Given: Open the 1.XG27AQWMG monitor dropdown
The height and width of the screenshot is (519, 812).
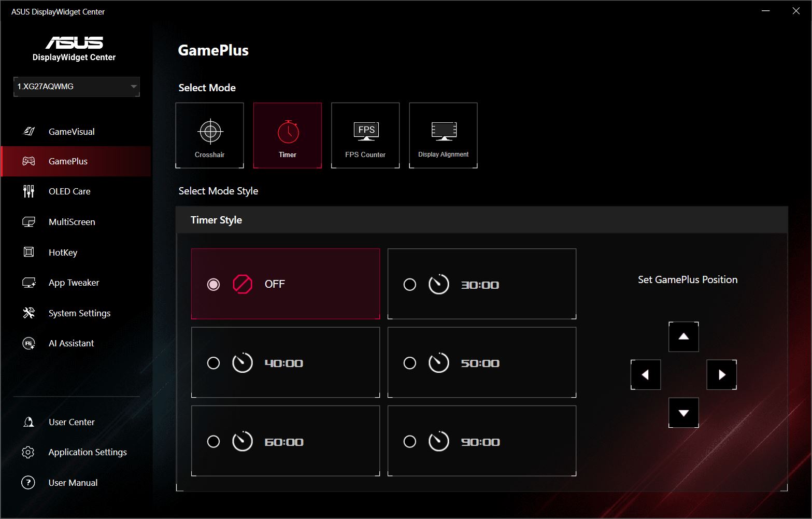Looking at the screenshot, I should (x=77, y=87).
